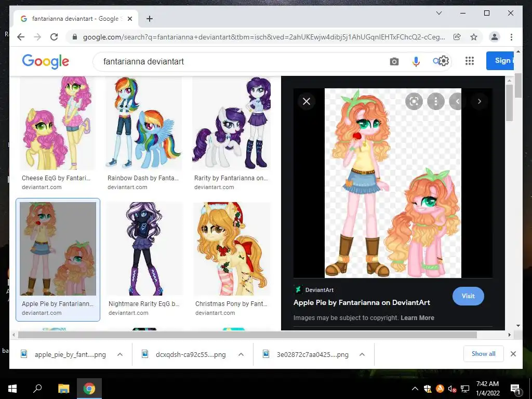Expand options for apple_pie_by_fant download

click(120, 354)
